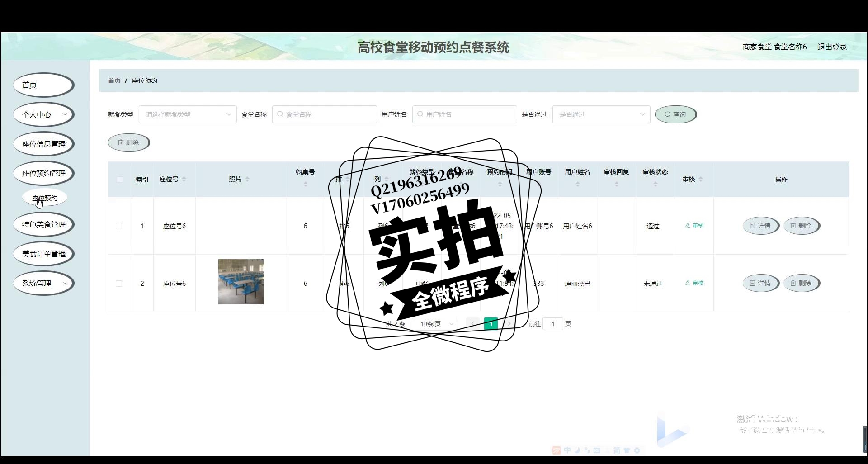Delete the 用户姓名6 row
868x464 pixels.
[x=801, y=226]
